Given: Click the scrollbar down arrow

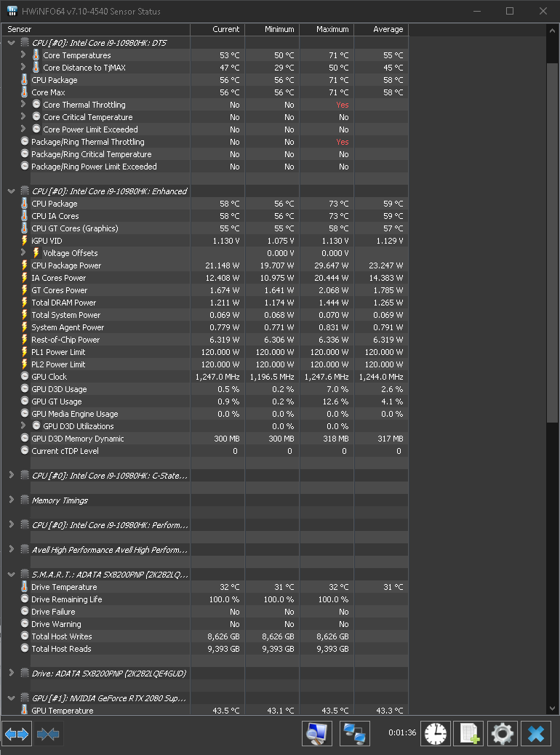Looking at the screenshot, I should [552, 708].
